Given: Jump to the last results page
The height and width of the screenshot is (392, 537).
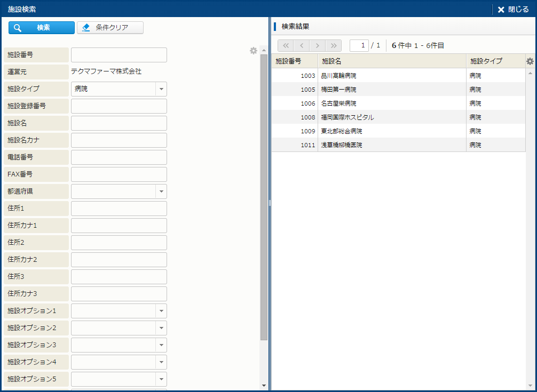Looking at the screenshot, I should click(334, 46).
